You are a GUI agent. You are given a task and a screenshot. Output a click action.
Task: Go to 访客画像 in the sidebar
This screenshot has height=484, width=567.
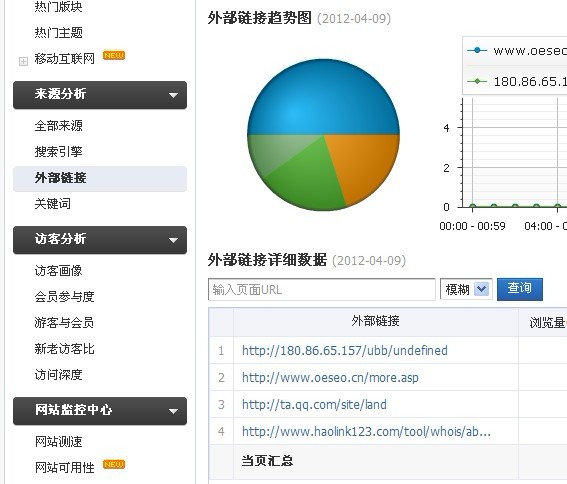coord(59,271)
